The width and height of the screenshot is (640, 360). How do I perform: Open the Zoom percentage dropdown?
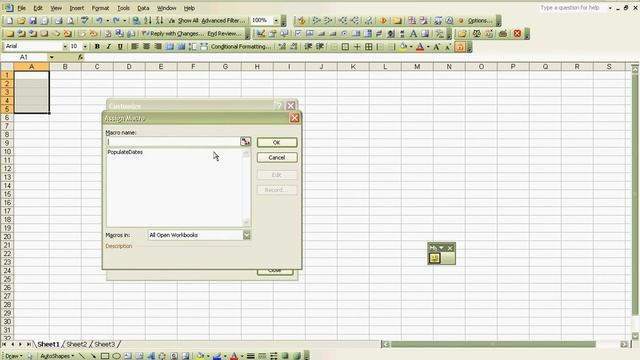(x=276, y=20)
